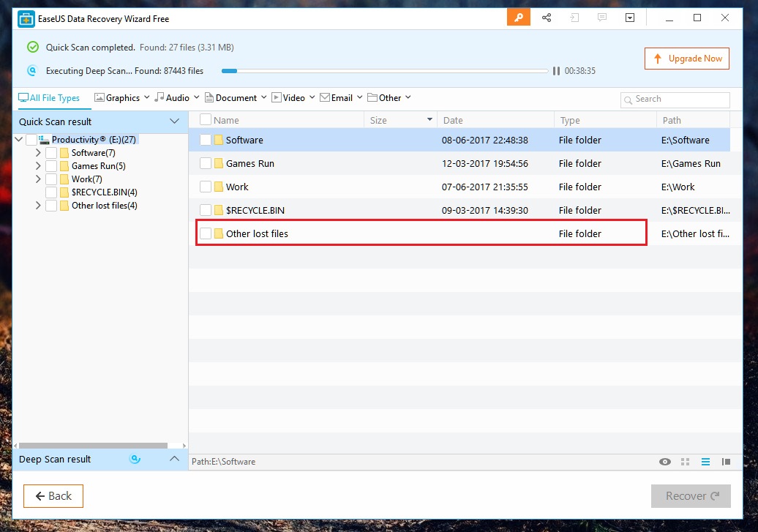Click the E:\Games Run path cell
The width and height of the screenshot is (758, 532).
691,163
